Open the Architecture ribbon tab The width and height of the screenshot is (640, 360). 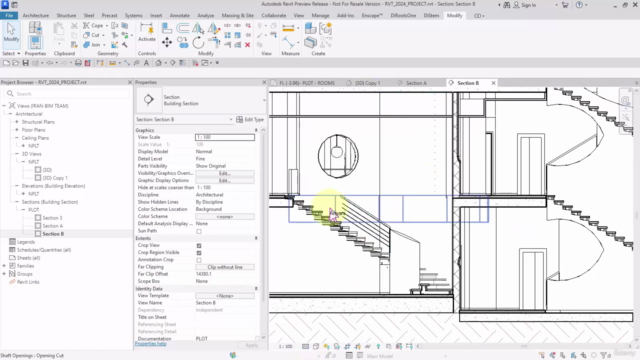click(x=36, y=16)
